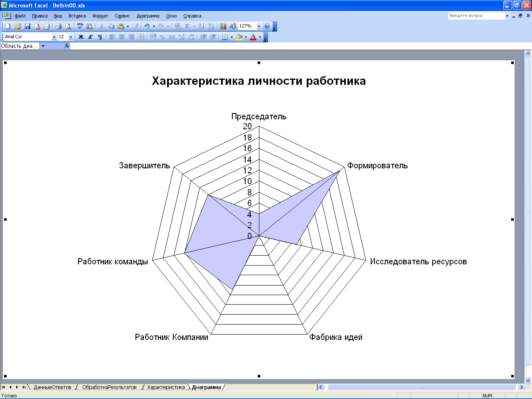This screenshot has height=399, width=532.
Task: Open the Research binoculars icon
Action: click(89, 26)
